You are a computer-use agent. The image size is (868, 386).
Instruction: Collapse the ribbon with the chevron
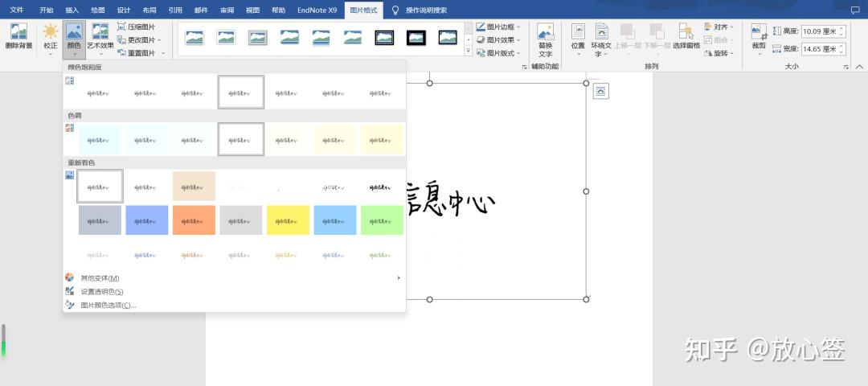859,67
